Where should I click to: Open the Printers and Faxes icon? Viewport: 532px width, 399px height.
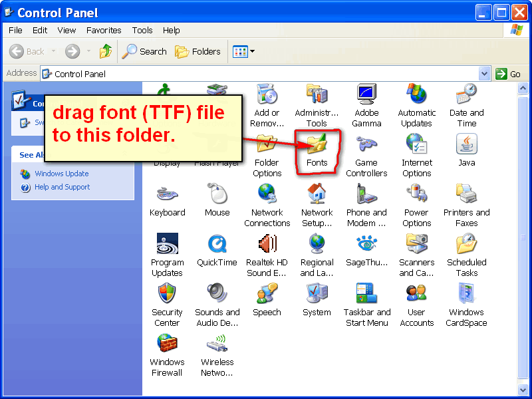467,194
